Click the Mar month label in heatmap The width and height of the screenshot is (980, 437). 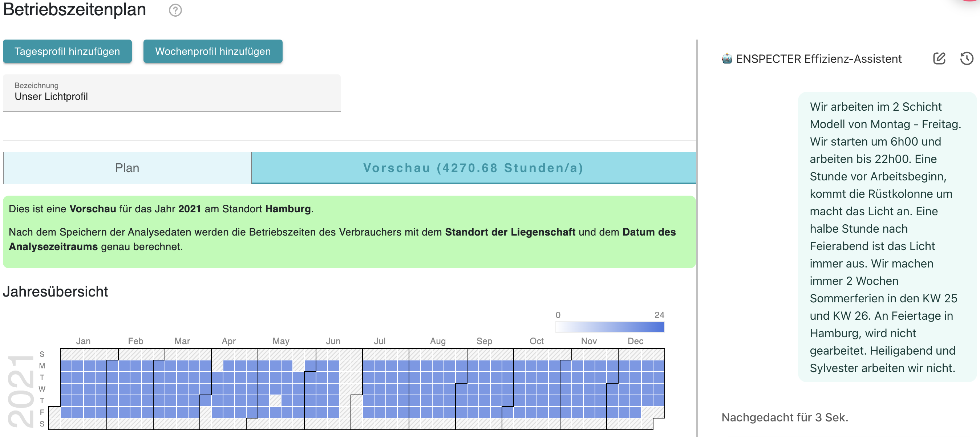coord(182,341)
